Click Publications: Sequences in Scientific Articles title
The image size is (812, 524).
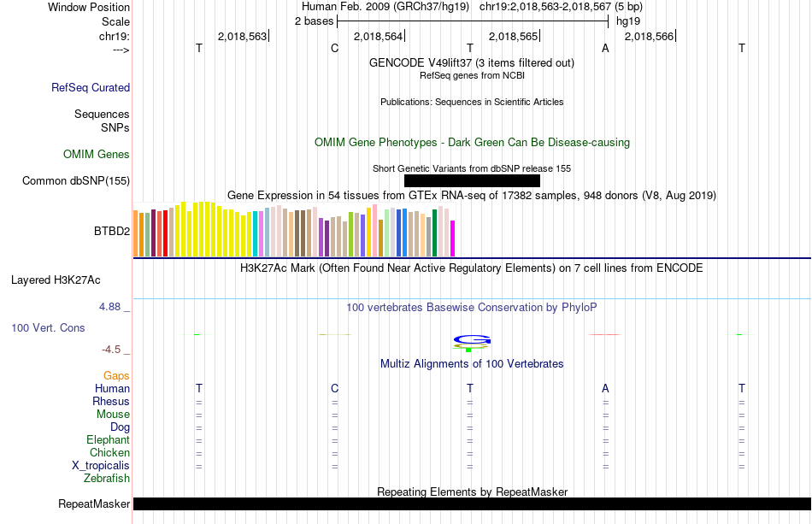(x=472, y=102)
